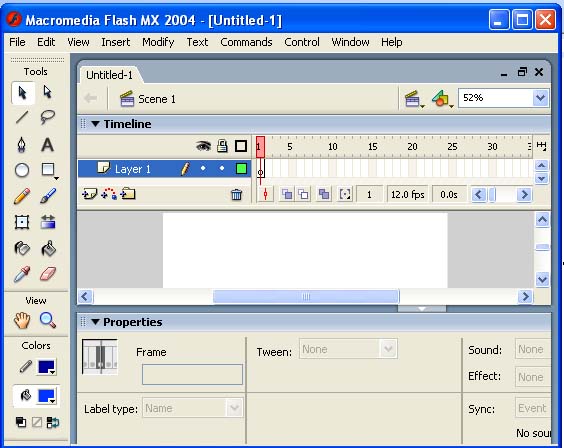Open the timeline Frame View menu
The image size is (564, 448).
(x=541, y=146)
